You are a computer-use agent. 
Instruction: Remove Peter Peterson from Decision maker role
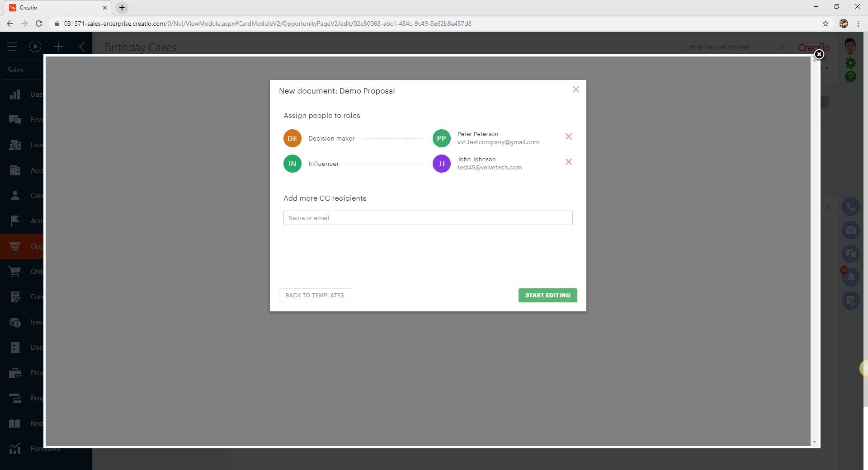[x=569, y=136]
